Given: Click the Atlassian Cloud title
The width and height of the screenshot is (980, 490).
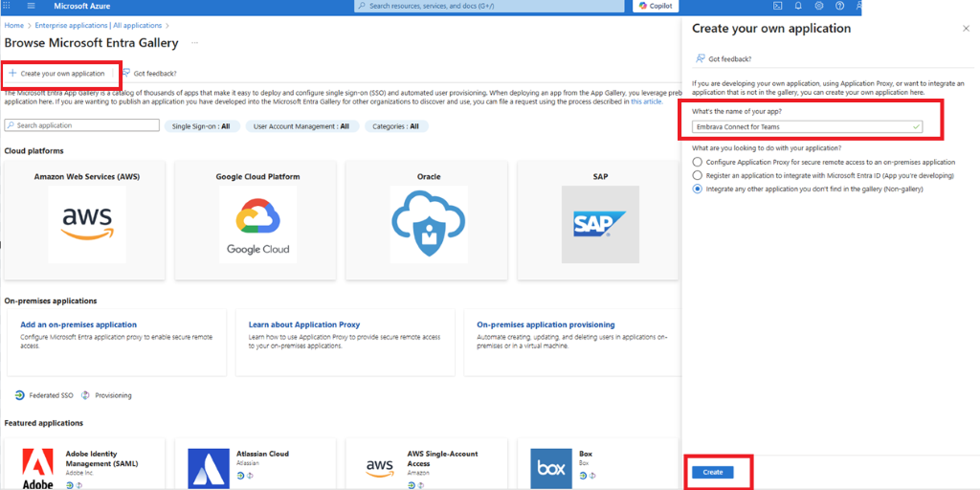Looking at the screenshot, I should click(x=262, y=454).
